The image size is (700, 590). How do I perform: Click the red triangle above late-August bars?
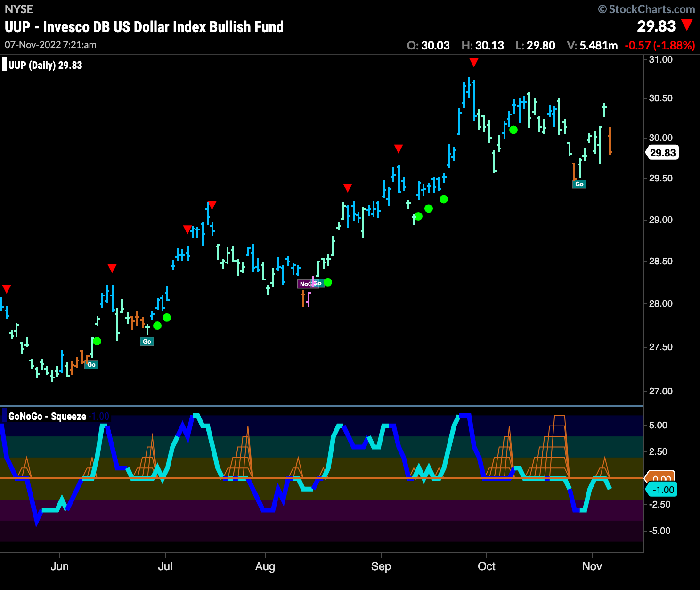click(348, 188)
